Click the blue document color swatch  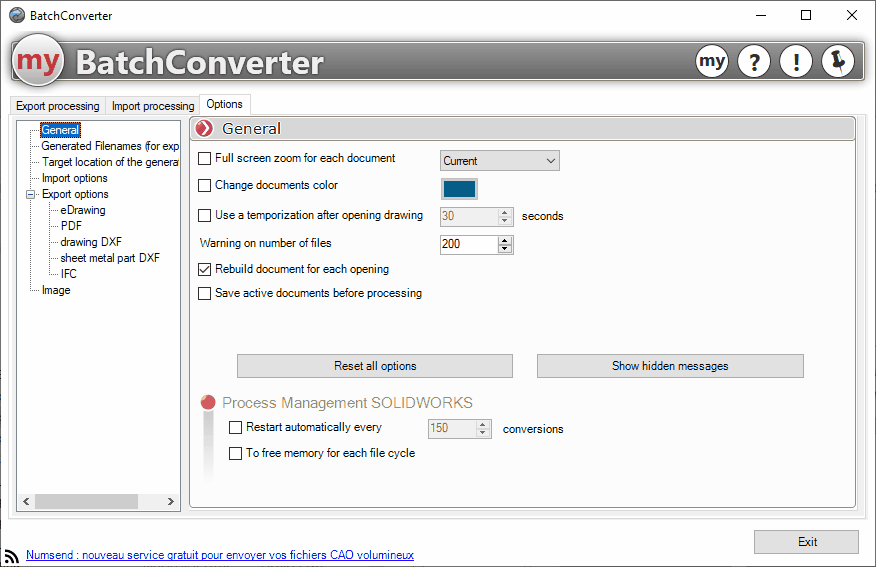459,189
